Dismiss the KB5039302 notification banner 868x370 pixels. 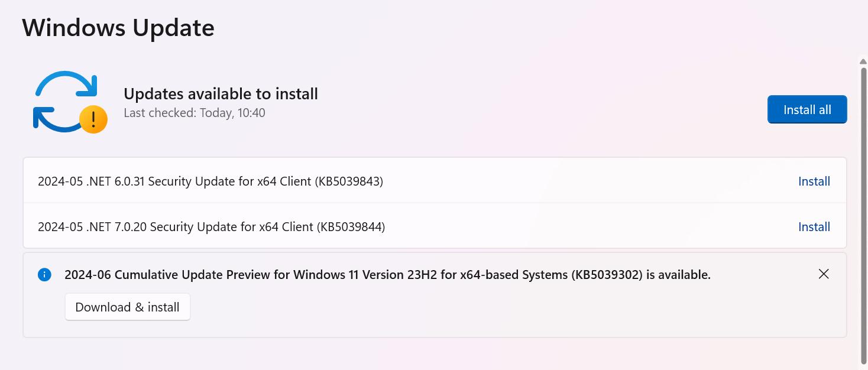point(824,274)
